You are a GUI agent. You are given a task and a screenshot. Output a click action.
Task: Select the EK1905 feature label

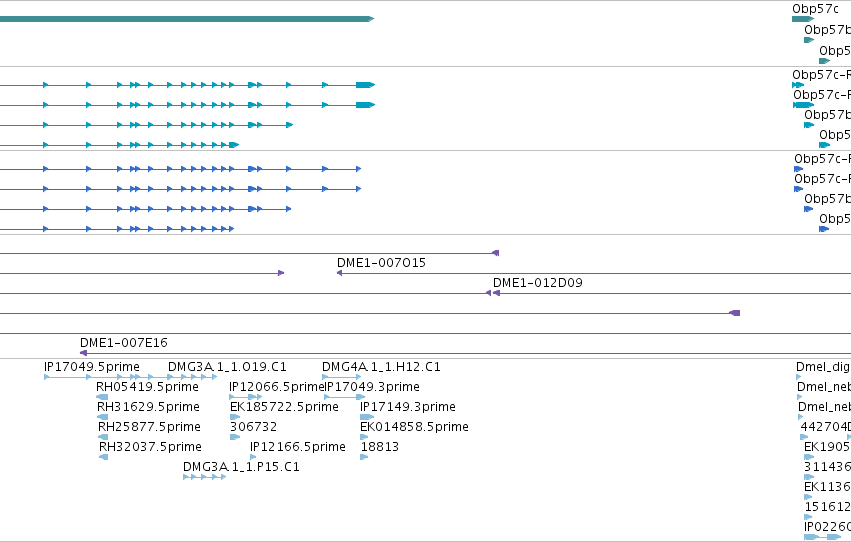[827, 447]
